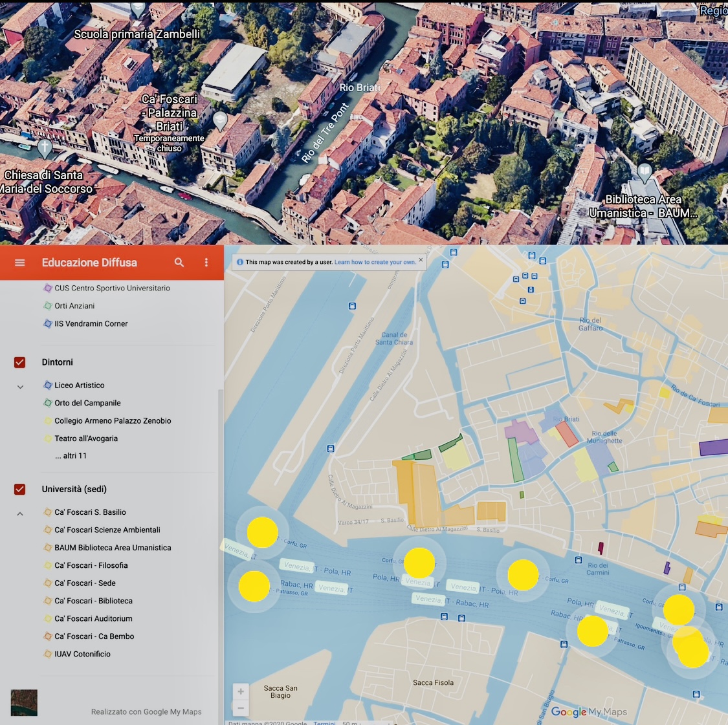Click the Biblioteca Area Umanistica map pin
The image size is (728, 725).
click(x=644, y=172)
